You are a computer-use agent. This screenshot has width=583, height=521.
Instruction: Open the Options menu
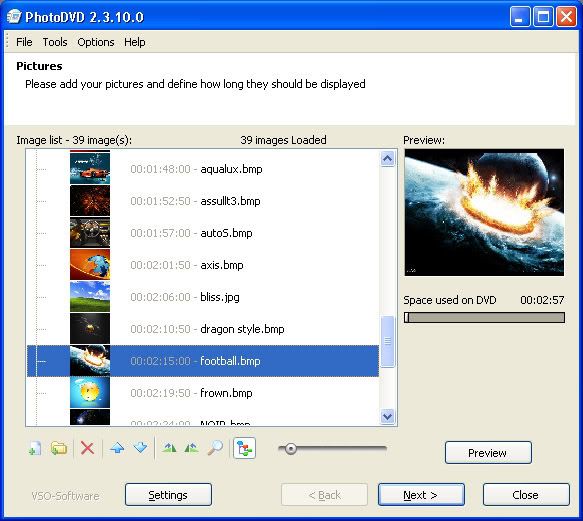[96, 42]
